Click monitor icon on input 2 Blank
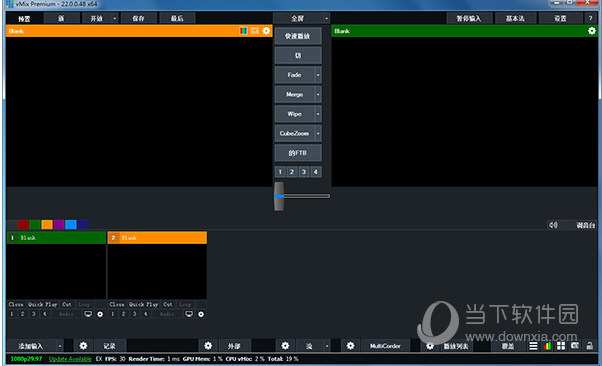602x366 pixels. pos(189,314)
